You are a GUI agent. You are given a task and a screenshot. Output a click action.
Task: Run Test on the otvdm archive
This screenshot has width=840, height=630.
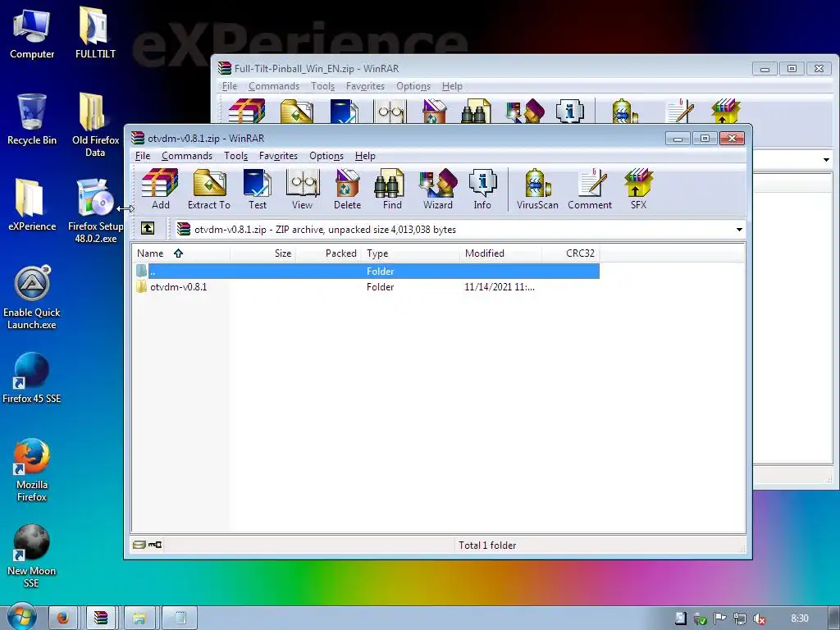tap(257, 189)
